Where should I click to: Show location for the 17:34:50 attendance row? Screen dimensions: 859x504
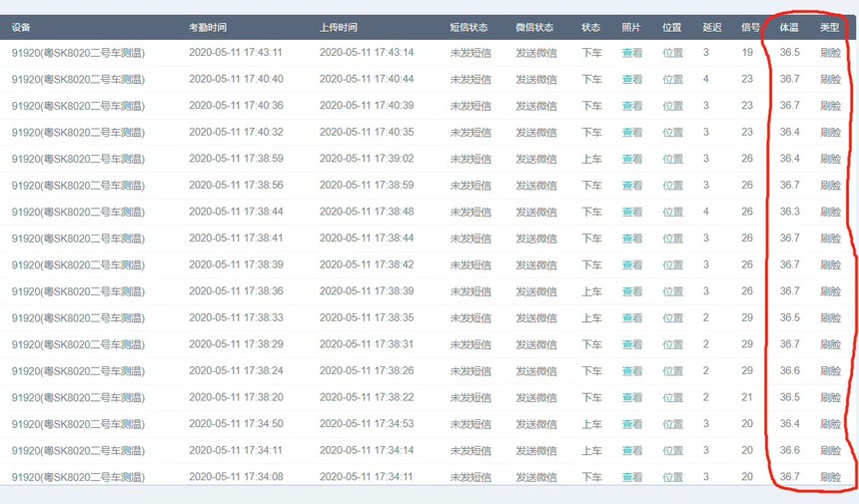point(672,424)
